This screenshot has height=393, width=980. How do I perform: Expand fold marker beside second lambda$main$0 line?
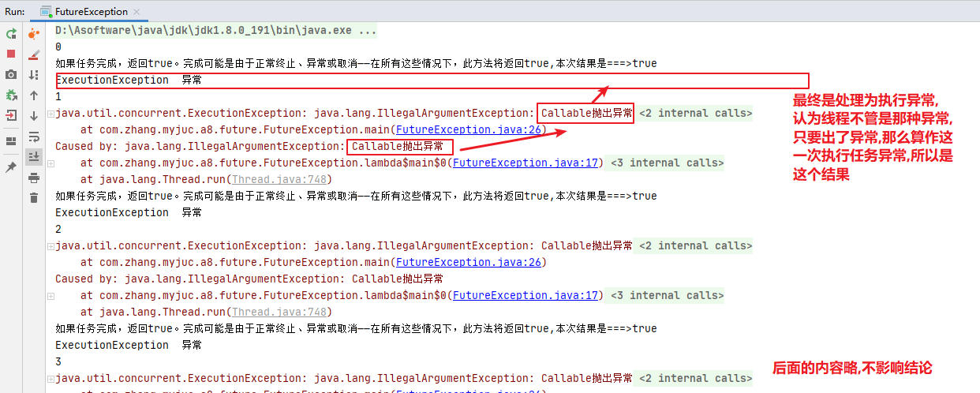pyautogui.click(x=50, y=296)
